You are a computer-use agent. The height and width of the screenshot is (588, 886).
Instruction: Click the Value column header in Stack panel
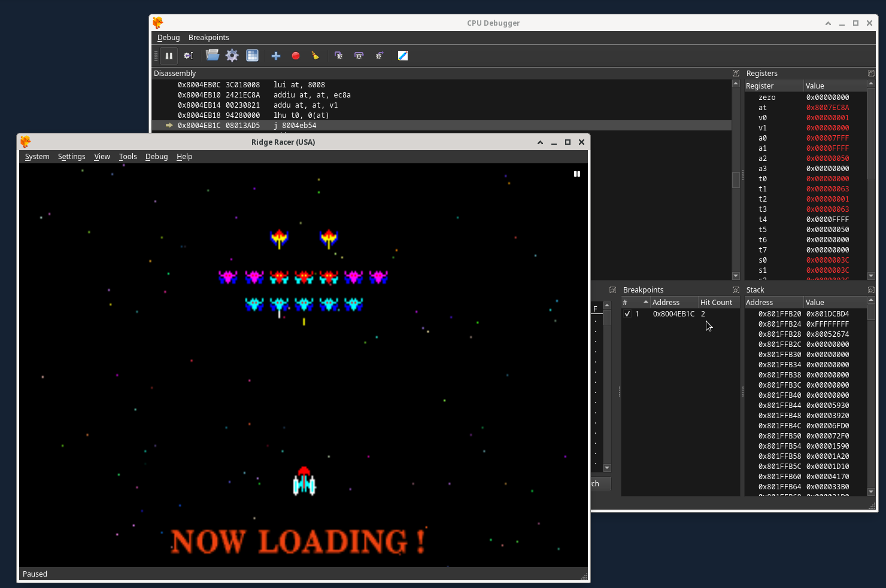(835, 302)
